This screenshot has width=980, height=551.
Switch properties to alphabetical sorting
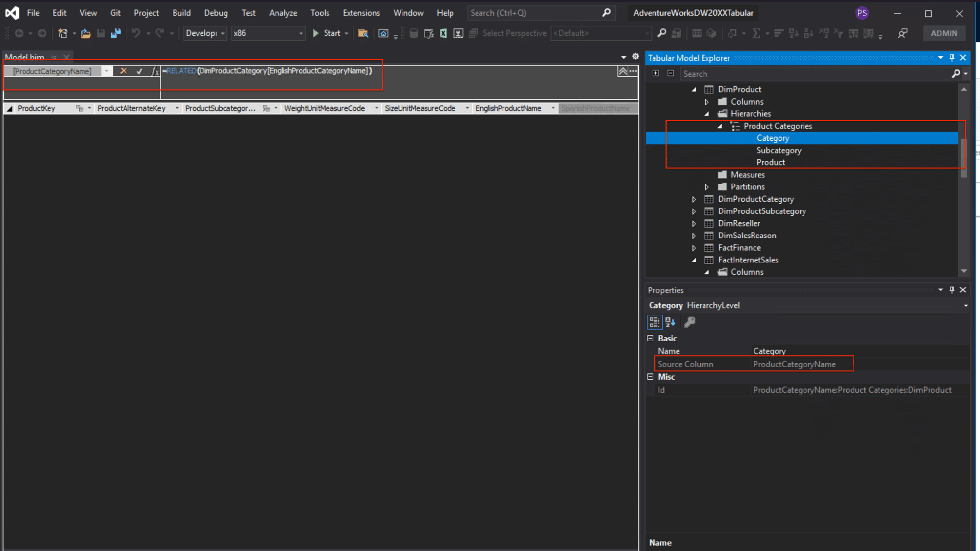tap(670, 322)
